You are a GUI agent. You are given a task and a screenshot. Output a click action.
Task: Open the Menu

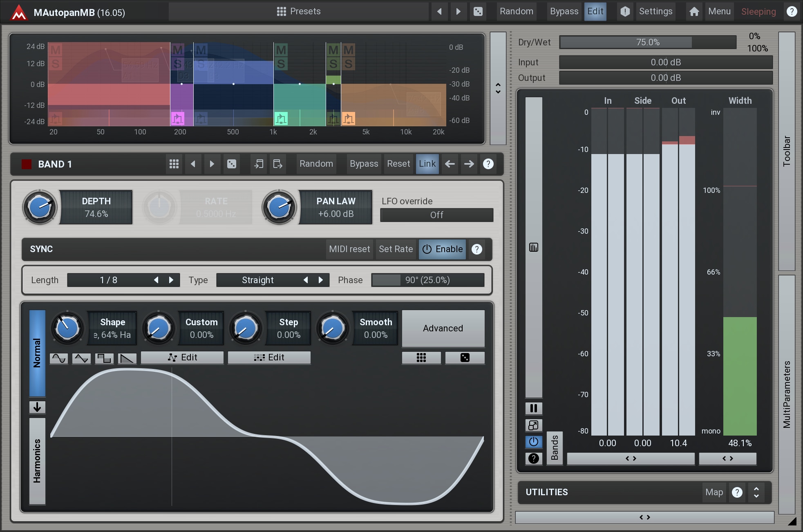(719, 11)
